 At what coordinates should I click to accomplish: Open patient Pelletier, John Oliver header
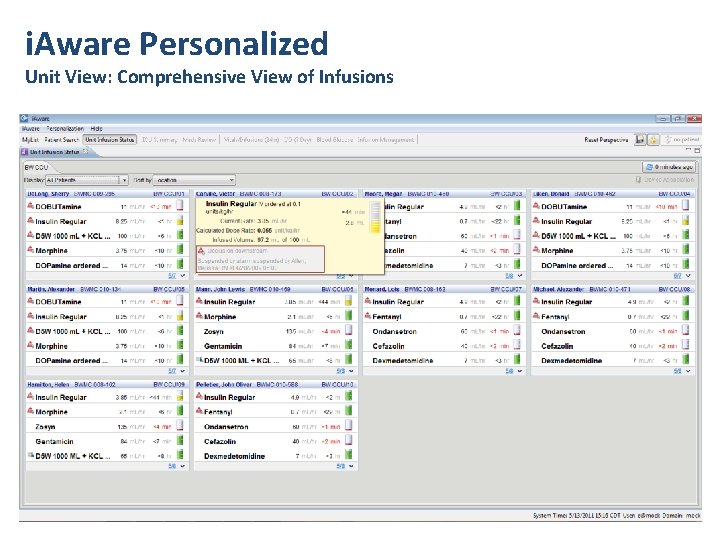(x=275, y=384)
